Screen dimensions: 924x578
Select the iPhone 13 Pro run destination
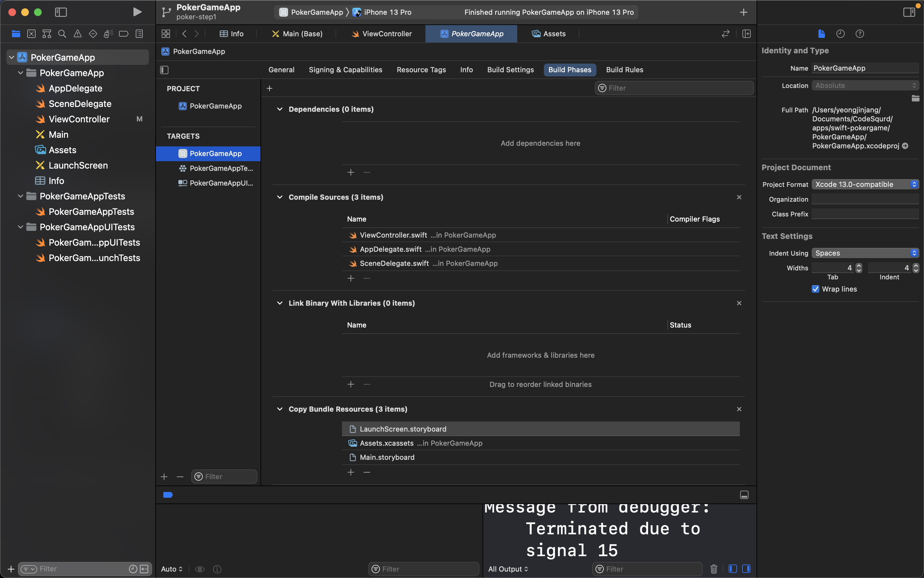click(x=382, y=12)
